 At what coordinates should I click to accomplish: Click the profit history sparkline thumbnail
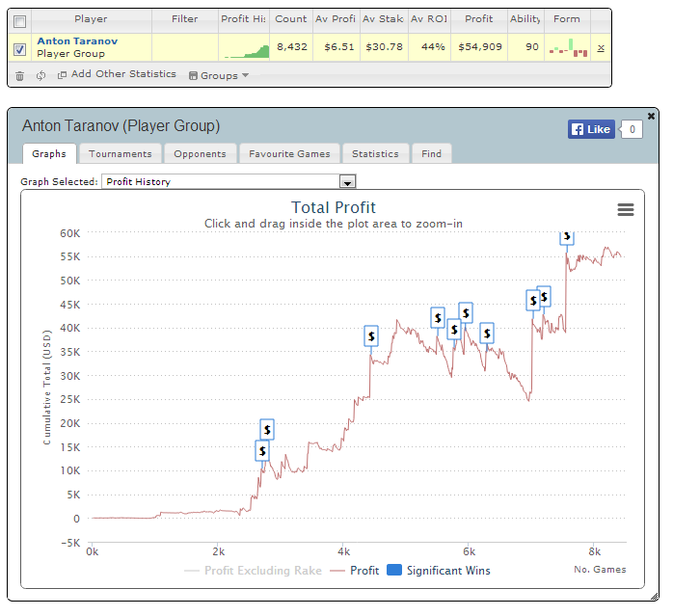coord(247,51)
